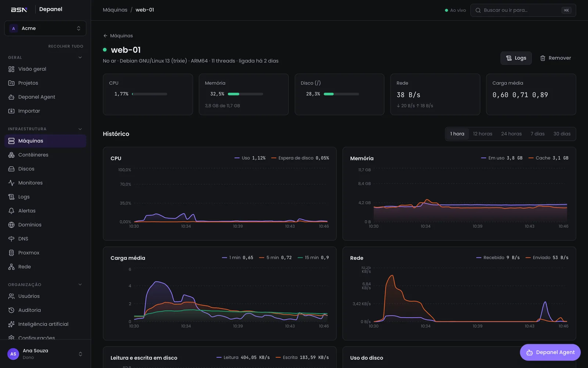Open the Proxmox server icon
588x368 pixels.
pyautogui.click(x=11, y=253)
